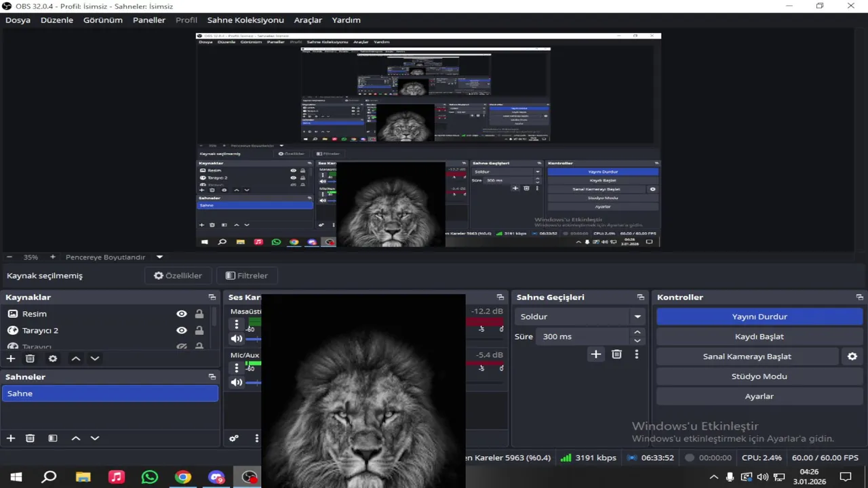Open WhatsApp from the taskbar
The width and height of the screenshot is (868, 488).
(150, 477)
